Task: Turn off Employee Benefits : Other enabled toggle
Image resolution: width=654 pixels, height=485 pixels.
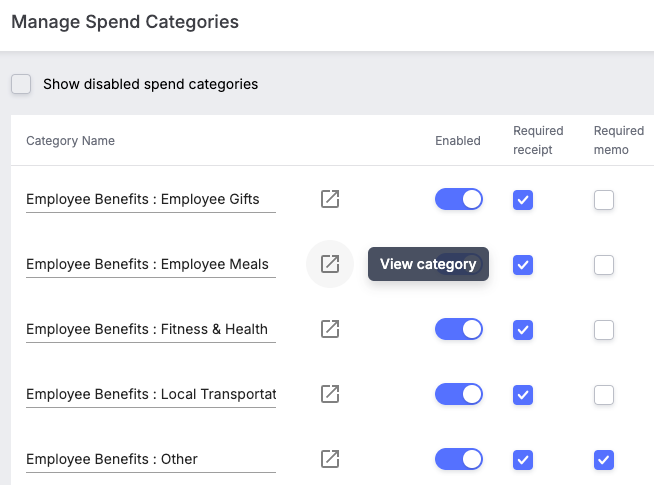Action: point(459,459)
